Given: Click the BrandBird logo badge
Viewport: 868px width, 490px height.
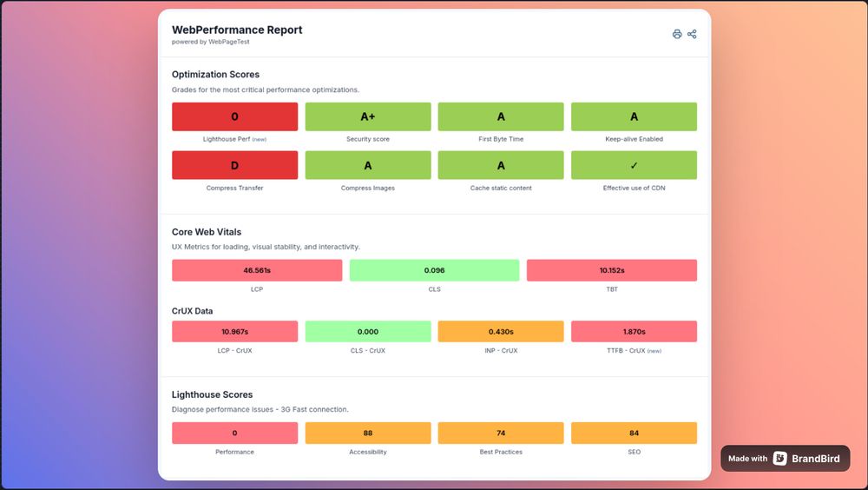Looking at the screenshot, I should pyautogui.click(x=779, y=459).
